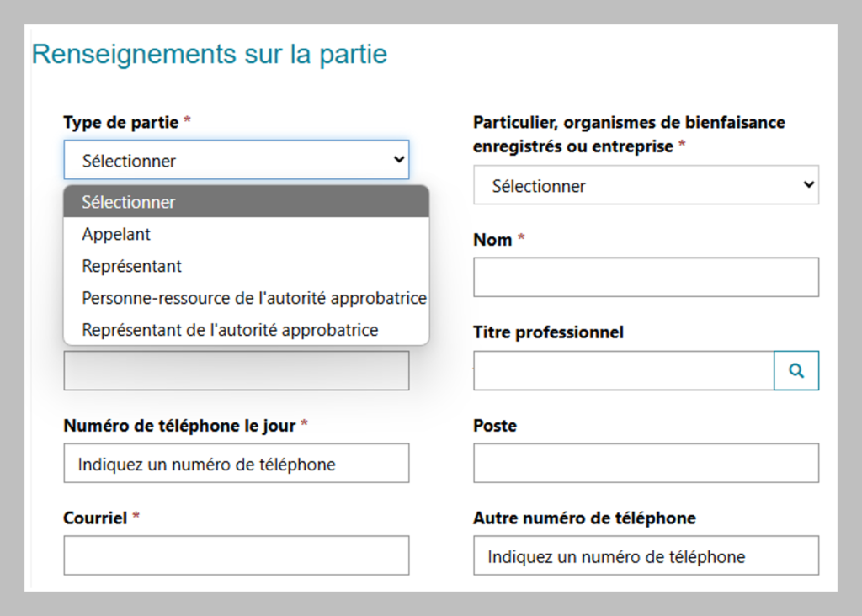Click the Courriel input box
This screenshot has width=862, height=616.
pos(236,555)
